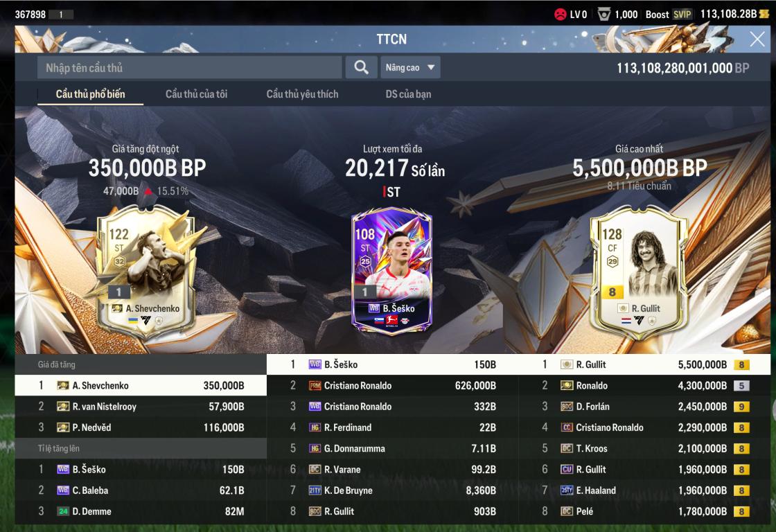Click the SVIP boost badge
This screenshot has height=532, width=776.
pyautogui.click(x=682, y=15)
